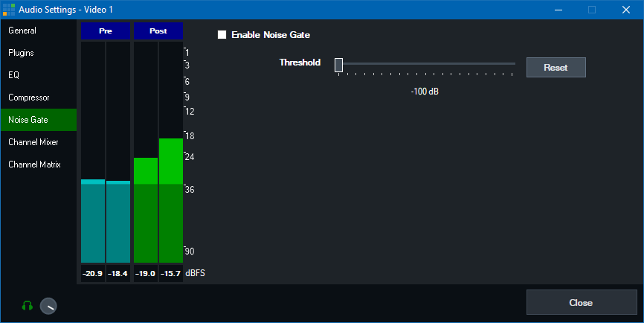Image resolution: width=644 pixels, height=323 pixels.
Task: Click the headphone volume knob
Action: [48, 306]
